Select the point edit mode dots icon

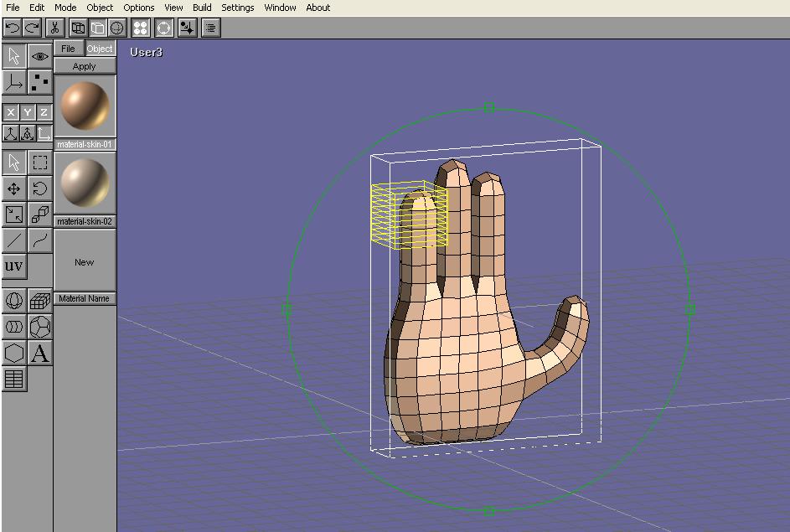click(x=40, y=81)
